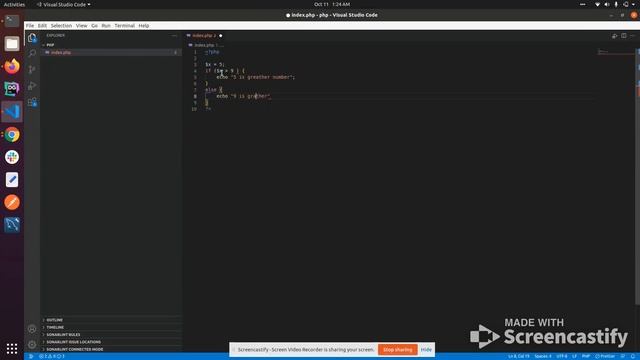The height and width of the screenshot is (360, 640).
Task: Click the editor vertical scrollbar
Action: [x=637, y=176]
